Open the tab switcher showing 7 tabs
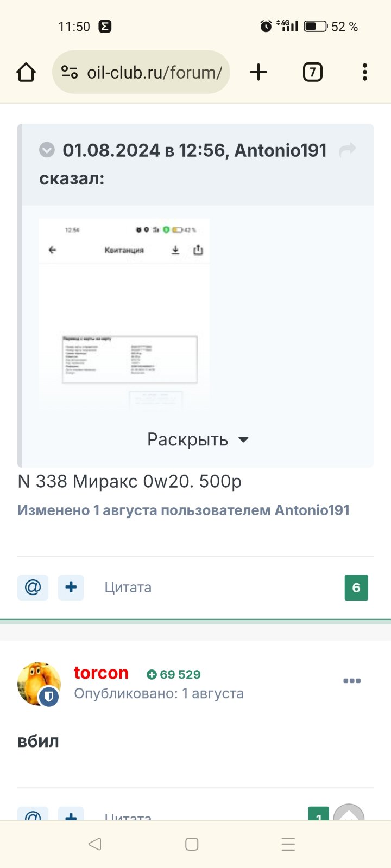 [312, 72]
